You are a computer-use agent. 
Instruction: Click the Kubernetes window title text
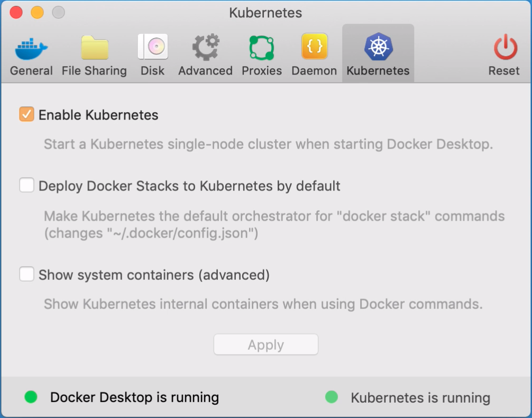pyautogui.click(x=265, y=13)
